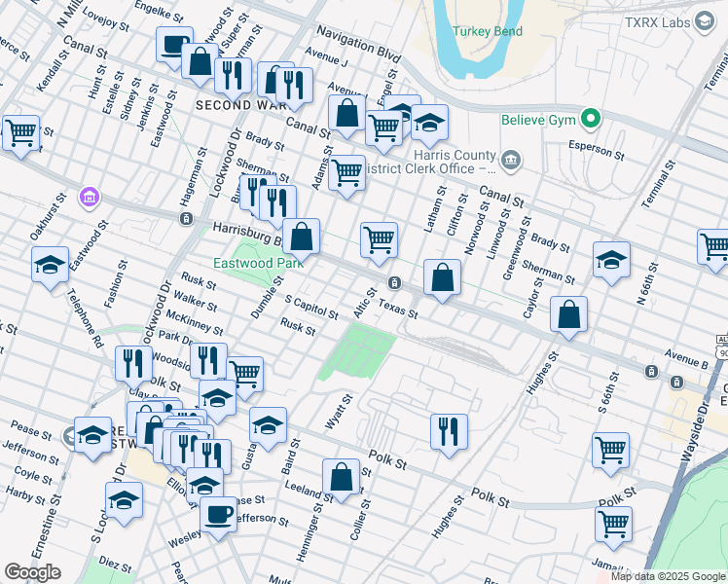Click school marker right of Brady St near N 66th
The width and height of the screenshot is (728, 584).
click(x=611, y=262)
